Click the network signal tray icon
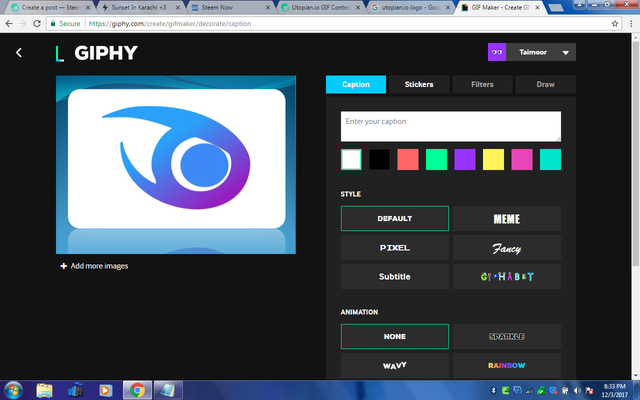640x400 pixels. (x=529, y=391)
